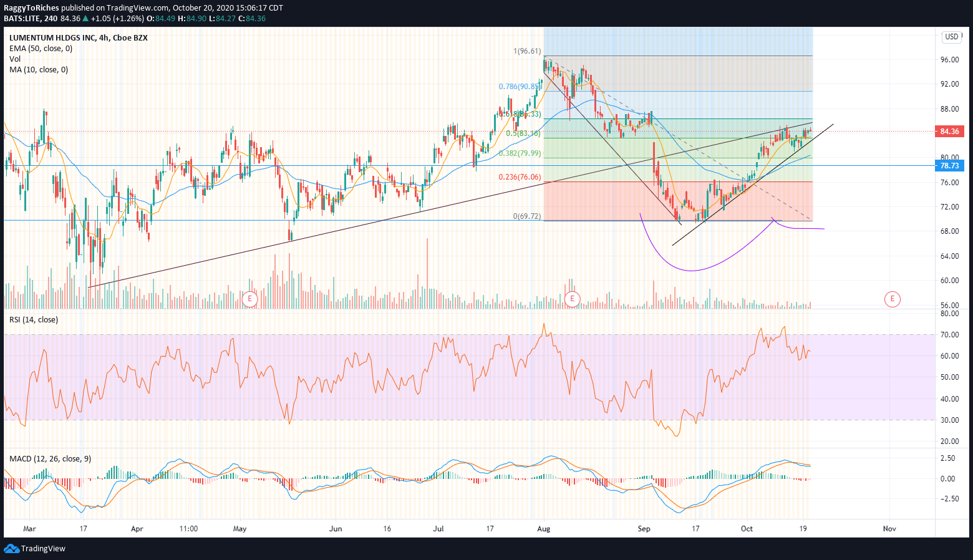Click the TradingView logo icon

(11, 549)
